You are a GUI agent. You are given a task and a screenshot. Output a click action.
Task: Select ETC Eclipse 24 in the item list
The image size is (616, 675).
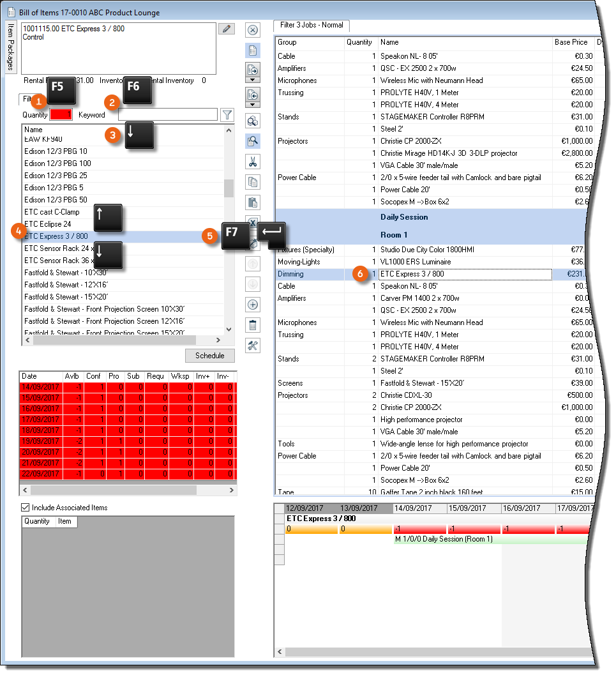[x=48, y=224]
